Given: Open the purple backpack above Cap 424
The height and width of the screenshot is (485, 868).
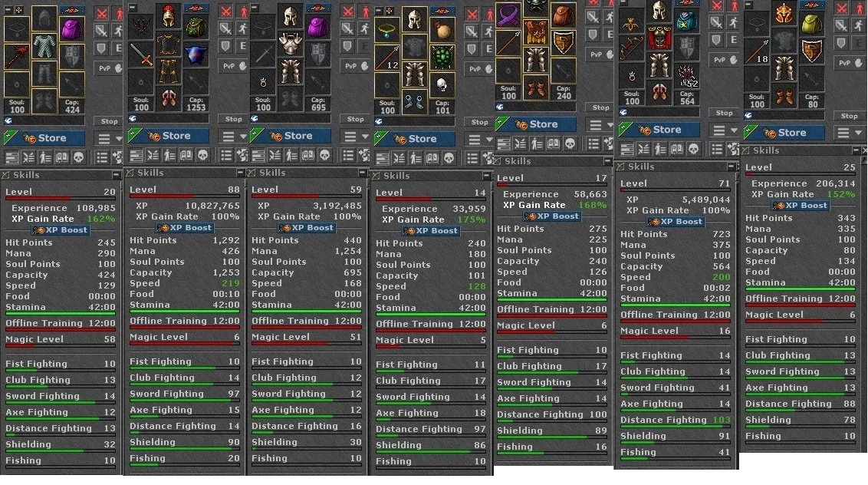Looking at the screenshot, I should pyautogui.click(x=71, y=29).
